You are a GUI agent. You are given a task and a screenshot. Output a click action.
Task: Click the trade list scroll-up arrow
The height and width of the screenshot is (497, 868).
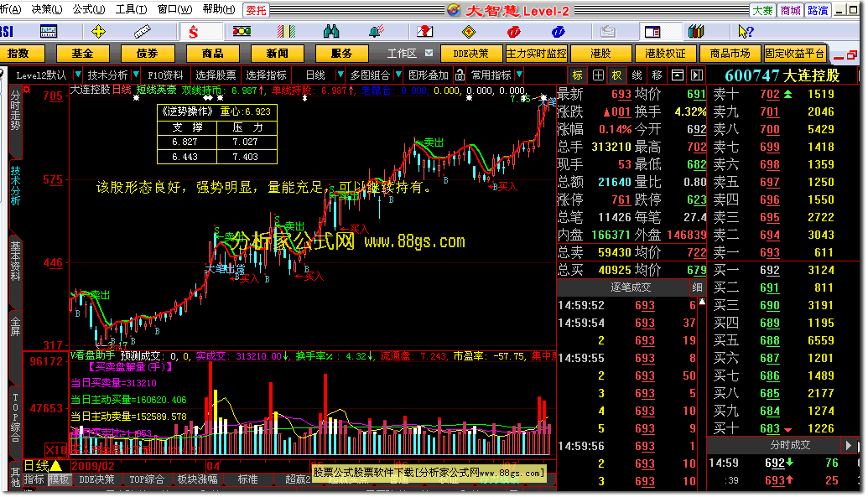pos(702,303)
